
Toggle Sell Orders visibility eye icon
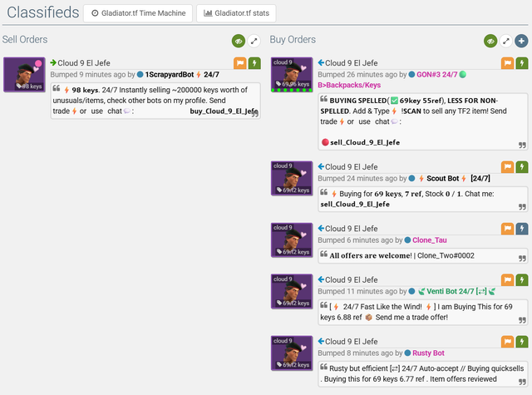point(239,41)
